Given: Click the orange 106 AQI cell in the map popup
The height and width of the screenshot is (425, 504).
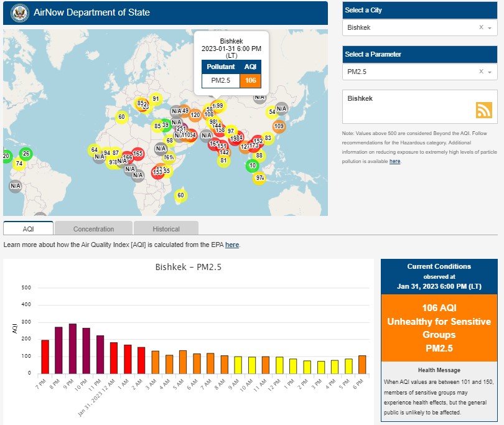Looking at the screenshot, I should click(x=250, y=80).
